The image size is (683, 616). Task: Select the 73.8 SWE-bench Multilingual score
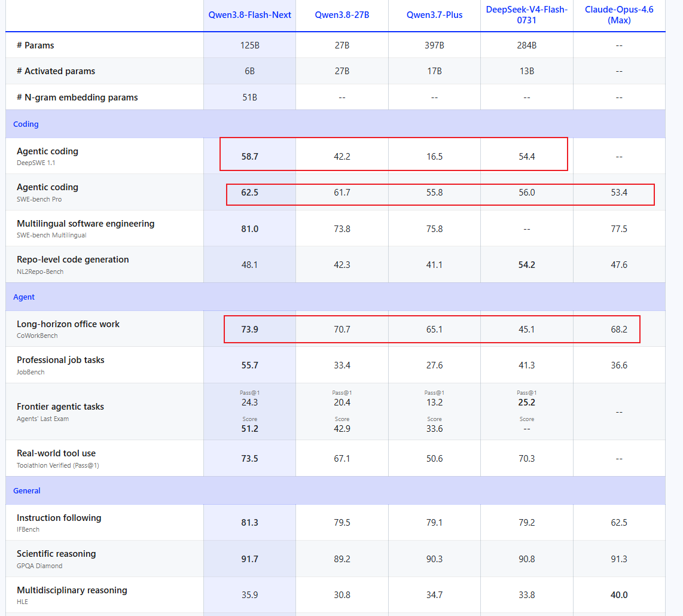coord(342,228)
